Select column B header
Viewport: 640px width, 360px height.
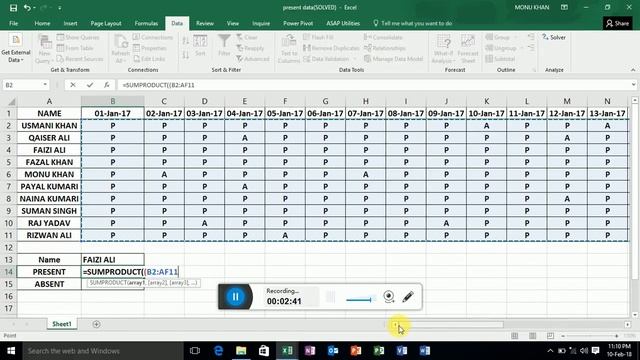pos(113,101)
